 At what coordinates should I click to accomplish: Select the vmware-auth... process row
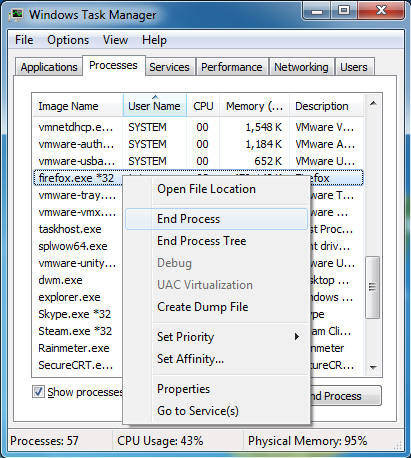(198, 144)
